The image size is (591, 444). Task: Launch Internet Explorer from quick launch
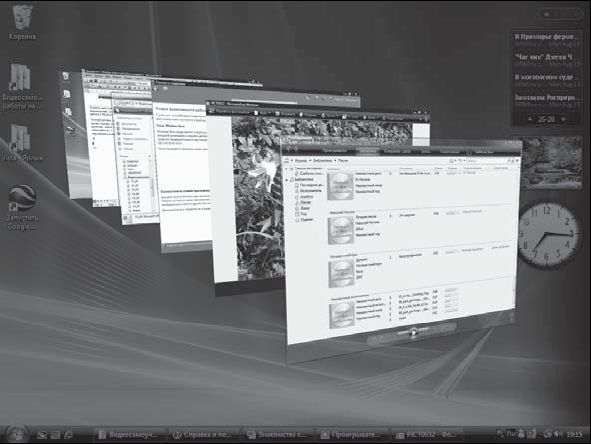(68, 435)
